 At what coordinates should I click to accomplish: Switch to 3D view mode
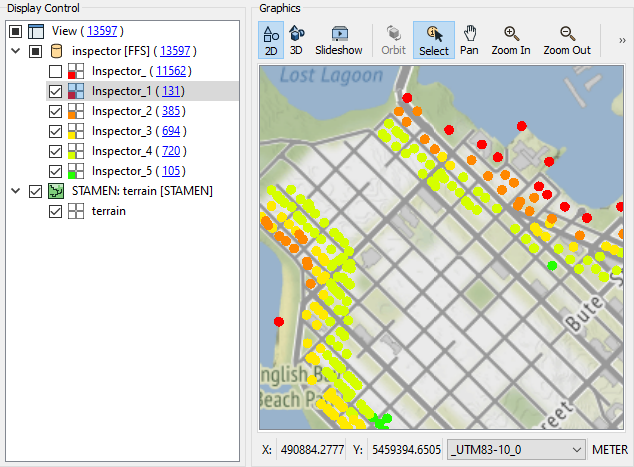point(296,40)
